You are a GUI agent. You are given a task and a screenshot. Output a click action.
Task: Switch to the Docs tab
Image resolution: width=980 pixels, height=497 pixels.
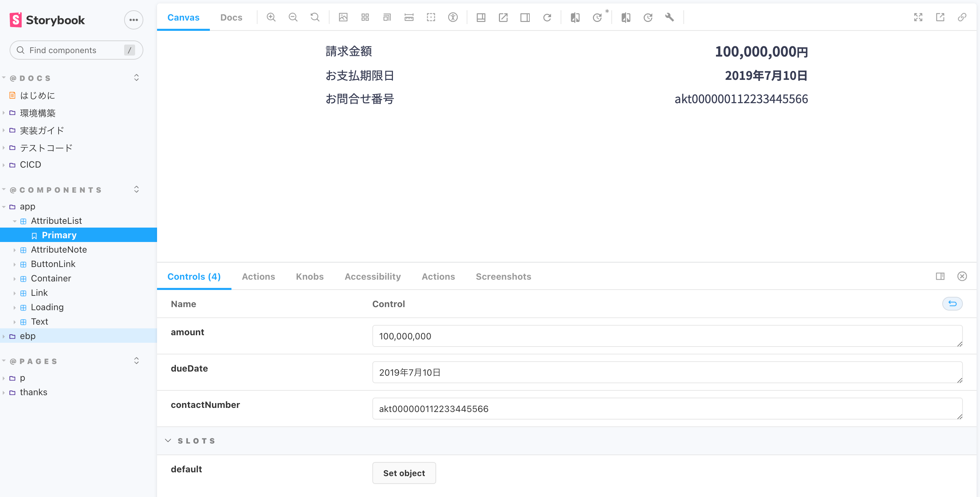click(231, 17)
